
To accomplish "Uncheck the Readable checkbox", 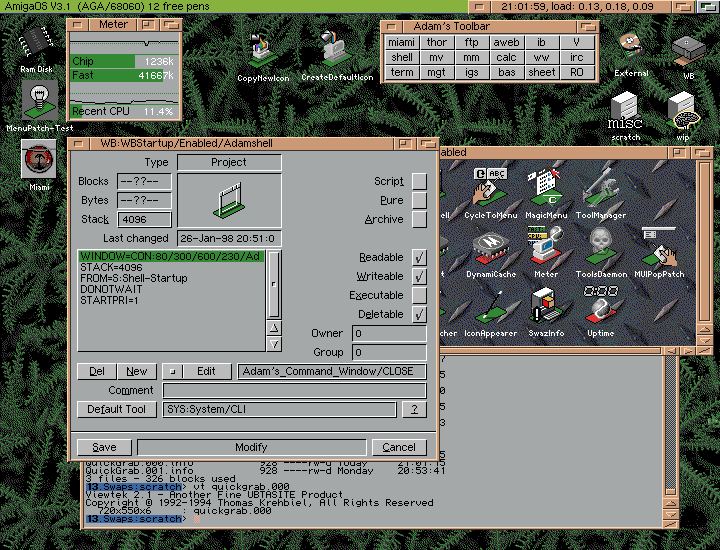I will (x=419, y=257).
